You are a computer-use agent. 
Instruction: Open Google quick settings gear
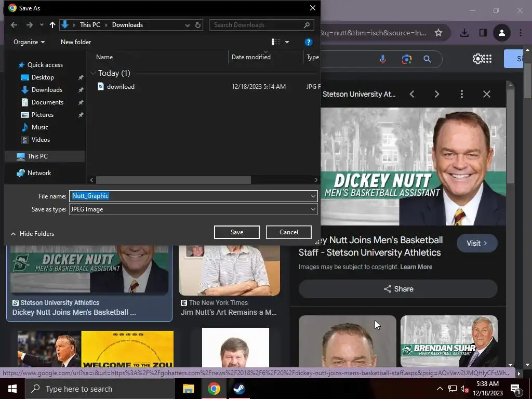(477, 59)
